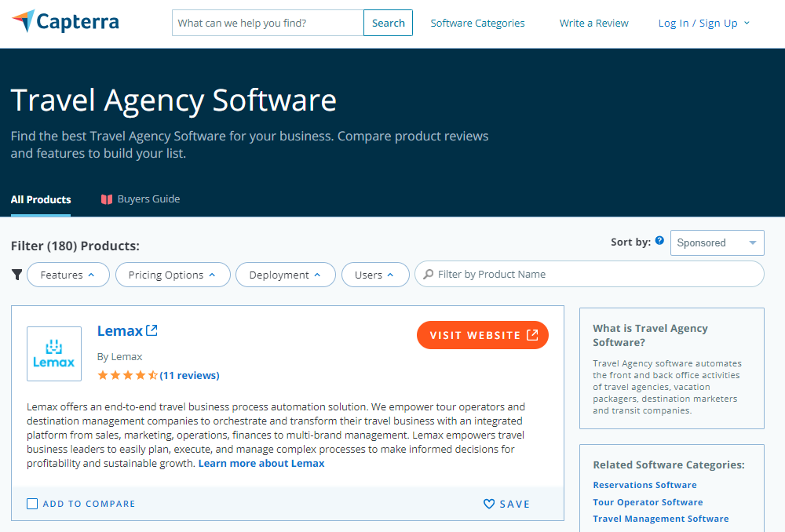Click the Sort by help question icon
This screenshot has height=532, width=785.
659,241
